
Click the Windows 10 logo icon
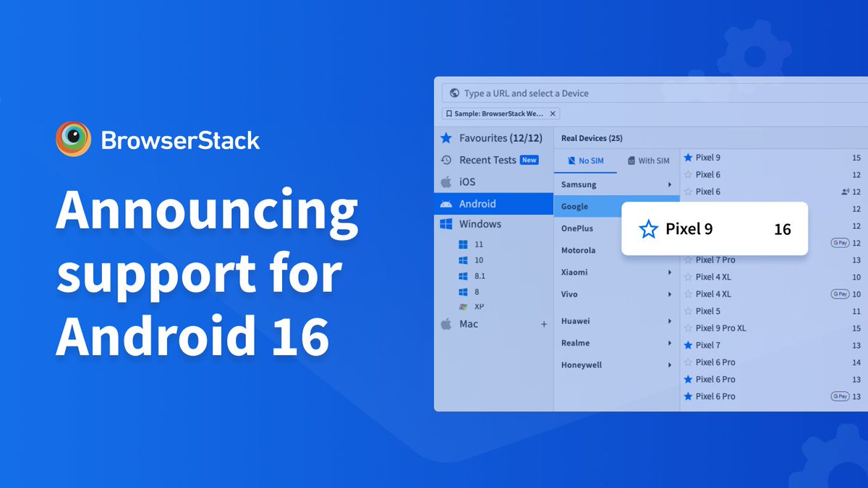point(463,260)
